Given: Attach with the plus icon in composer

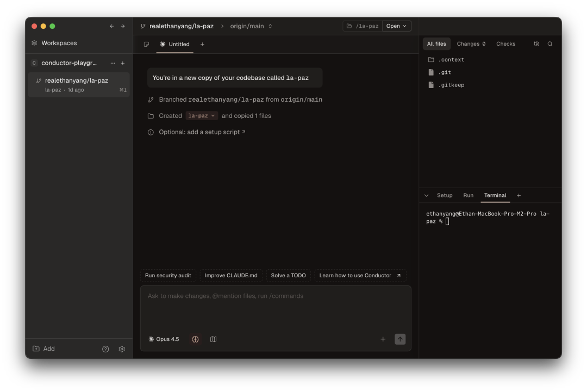Looking at the screenshot, I should [383, 339].
